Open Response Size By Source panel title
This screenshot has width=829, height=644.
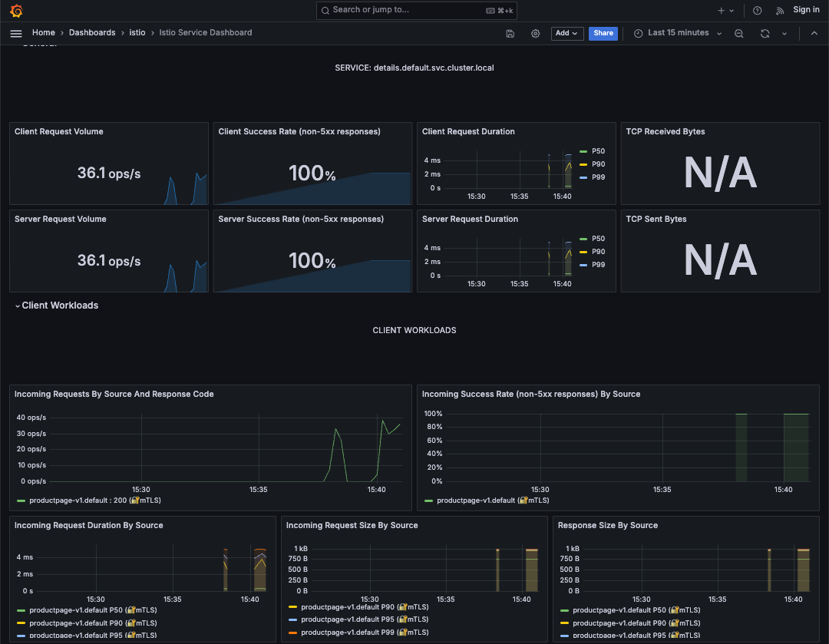pos(608,525)
